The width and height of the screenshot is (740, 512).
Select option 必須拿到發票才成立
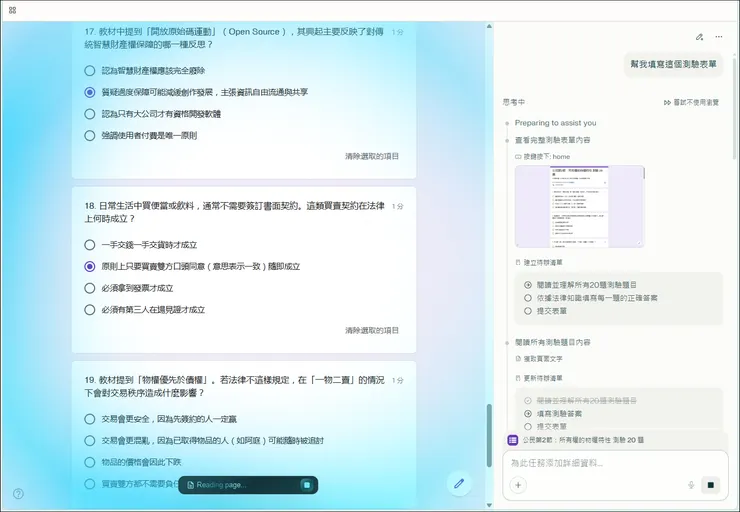click(90, 288)
